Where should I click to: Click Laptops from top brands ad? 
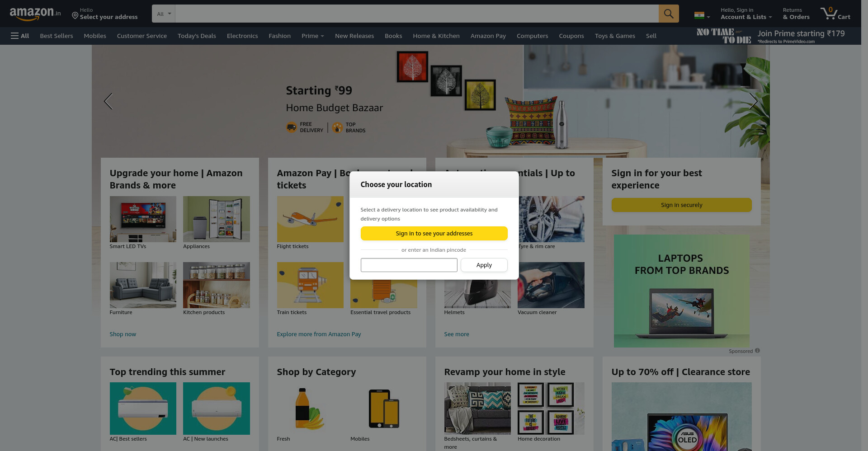tap(682, 291)
